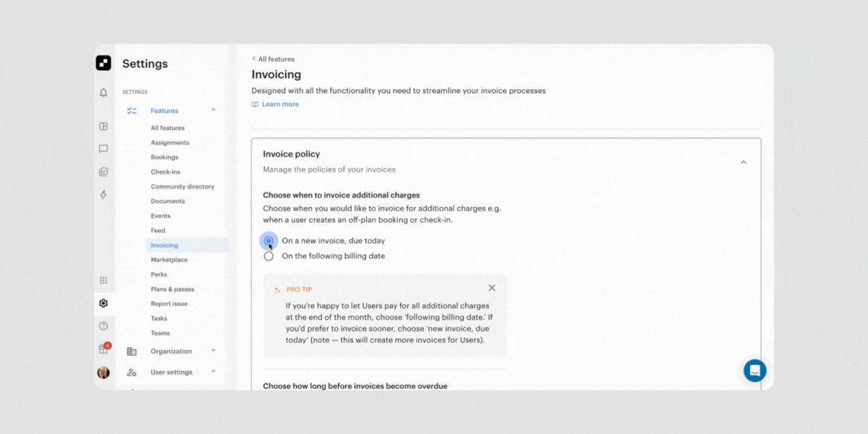Click the lightning bolt automations icon
The width and height of the screenshot is (868, 434).
coord(103,195)
